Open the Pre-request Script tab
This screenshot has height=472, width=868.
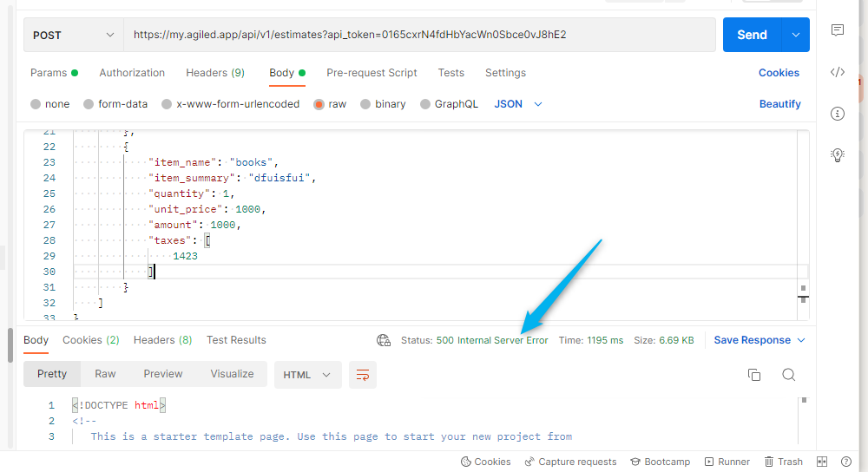pyautogui.click(x=372, y=73)
